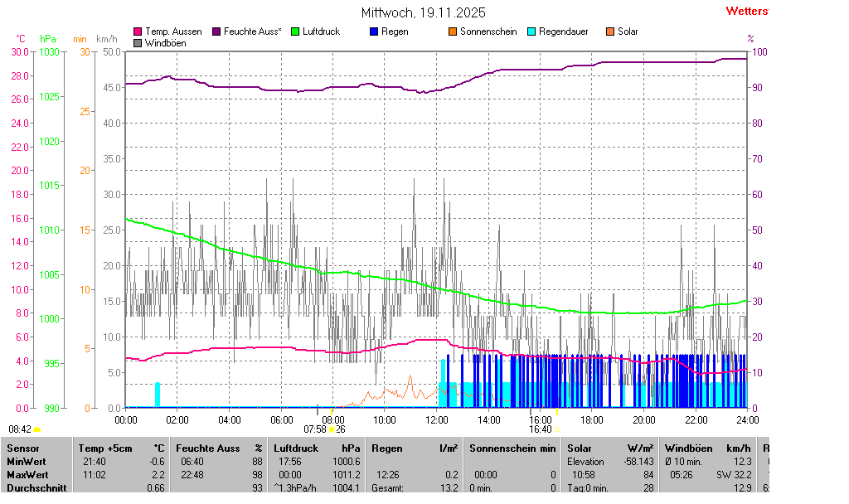
Task: Click the 12:00 label on the time axis
Action: (436, 420)
